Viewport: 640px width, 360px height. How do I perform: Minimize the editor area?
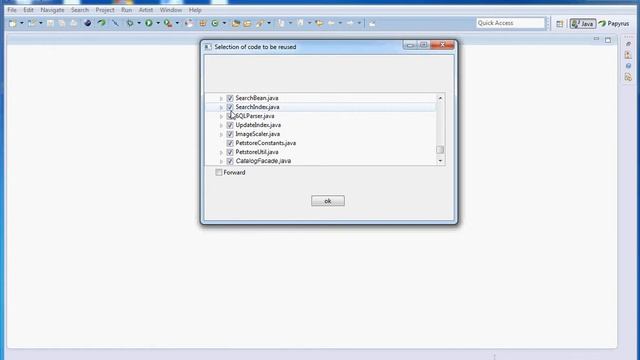click(596, 39)
